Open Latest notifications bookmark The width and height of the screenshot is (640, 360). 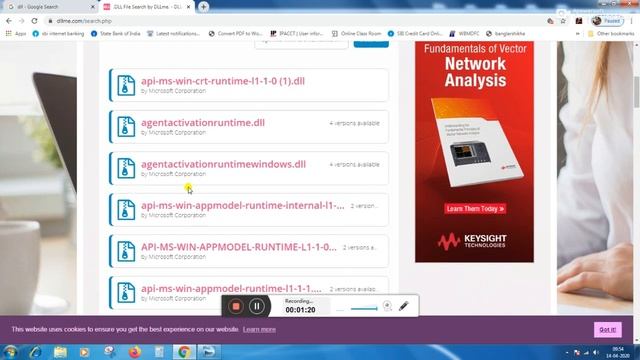[173, 33]
